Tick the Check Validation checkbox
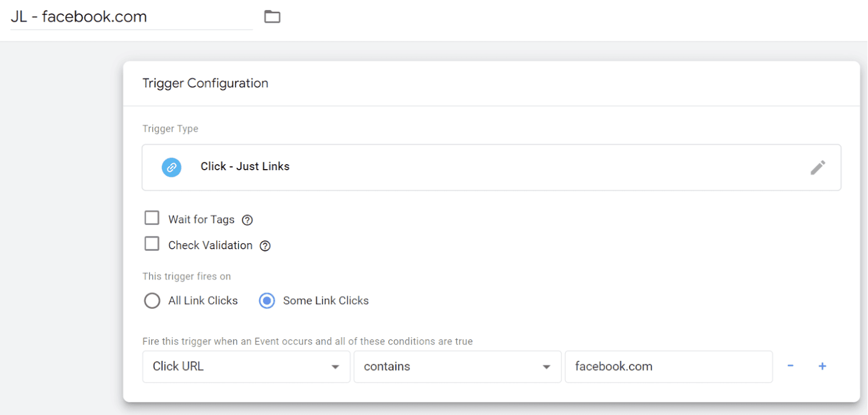Viewport: 868px width, 415px height. tap(152, 244)
